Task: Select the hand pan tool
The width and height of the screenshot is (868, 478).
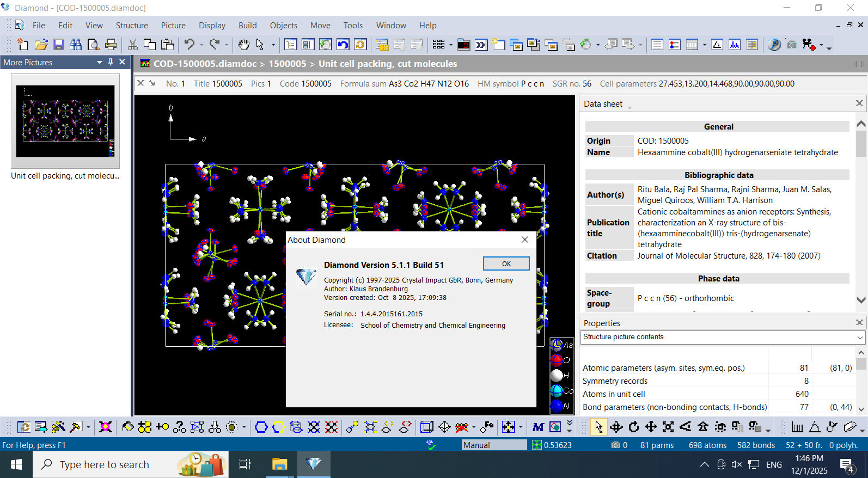Action: (243, 45)
